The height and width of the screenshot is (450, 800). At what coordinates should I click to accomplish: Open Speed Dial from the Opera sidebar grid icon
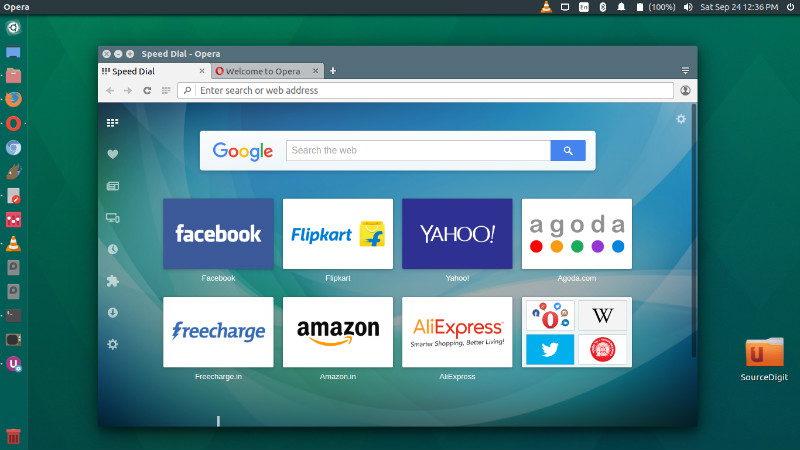click(112, 122)
